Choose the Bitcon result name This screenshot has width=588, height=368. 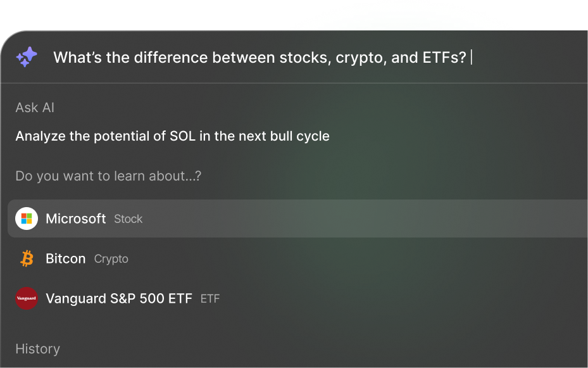65,258
